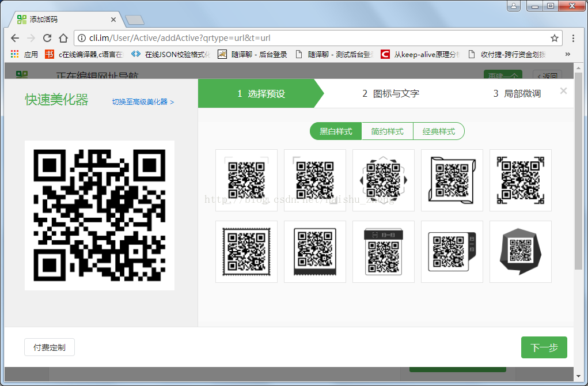The height and width of the screenshot is (386, 588).
Task: Open the 从keep-alive原理分析 bookmark
Action: pyautogui.click(x=420, y=54)
